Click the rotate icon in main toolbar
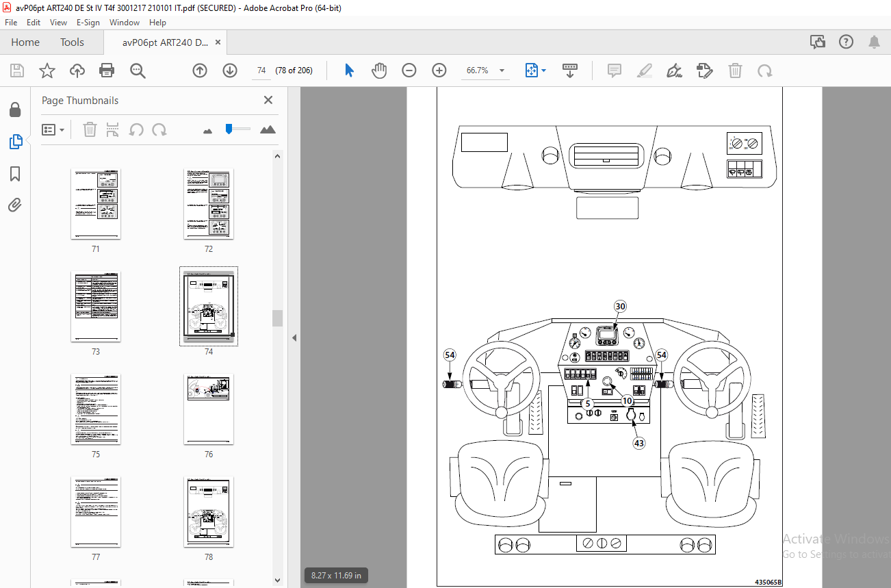The image size is (891, 588). [x=764, y=71]
